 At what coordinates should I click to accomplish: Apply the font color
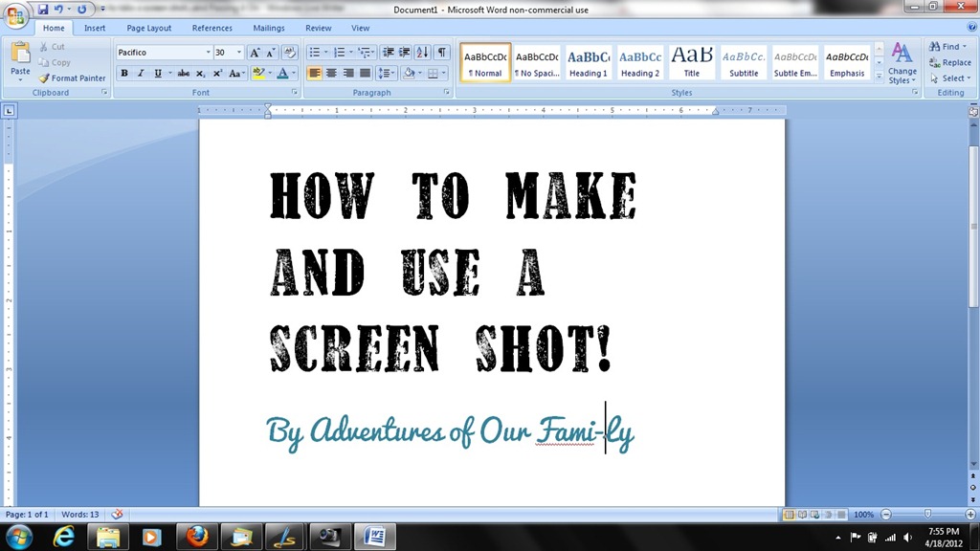coord(282,73)
